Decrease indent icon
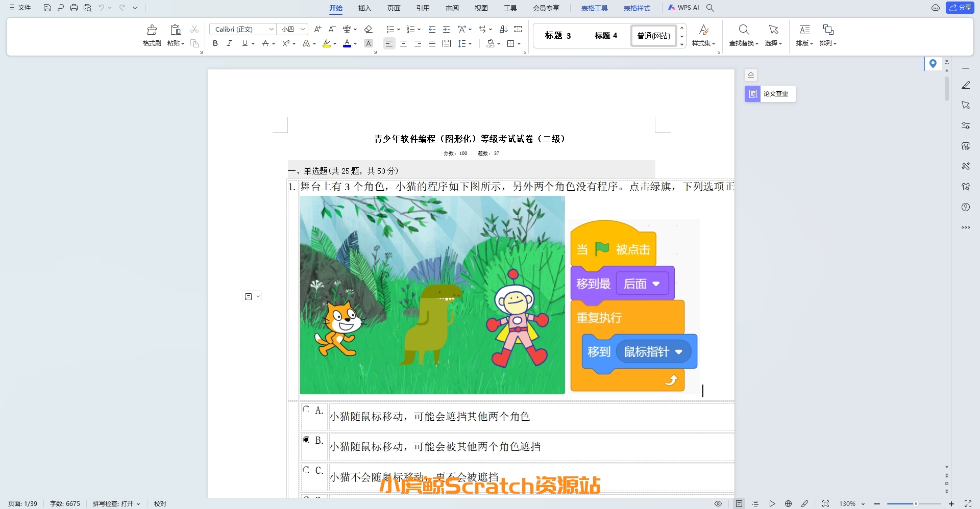The height and width of the screenshot is (509, 980). tap(432, 29)
